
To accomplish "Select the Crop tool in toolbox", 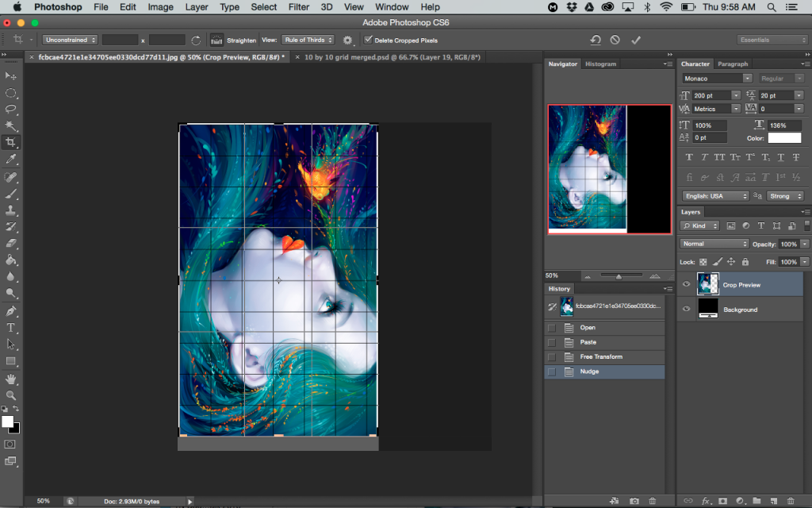I will tap(10, 142).
